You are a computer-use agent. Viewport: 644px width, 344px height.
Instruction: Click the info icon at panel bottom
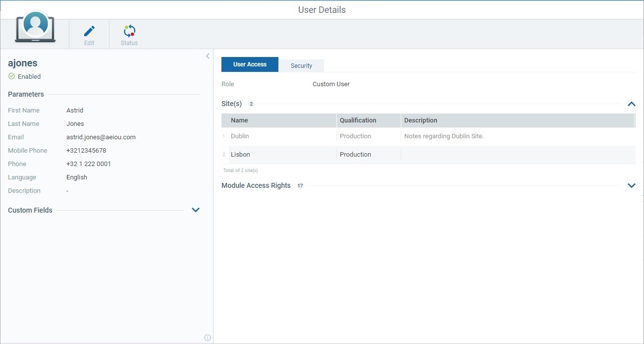[x=208, y=338]
